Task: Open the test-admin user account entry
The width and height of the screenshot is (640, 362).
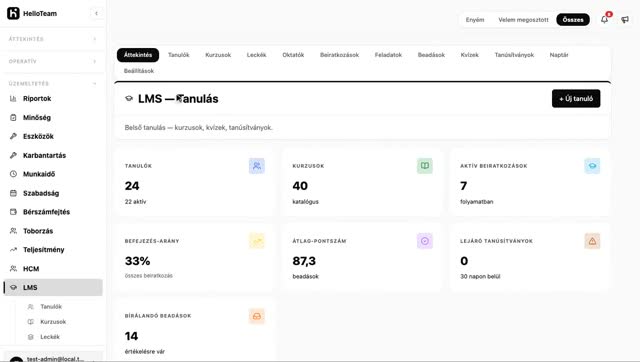Action: [53, 358]
